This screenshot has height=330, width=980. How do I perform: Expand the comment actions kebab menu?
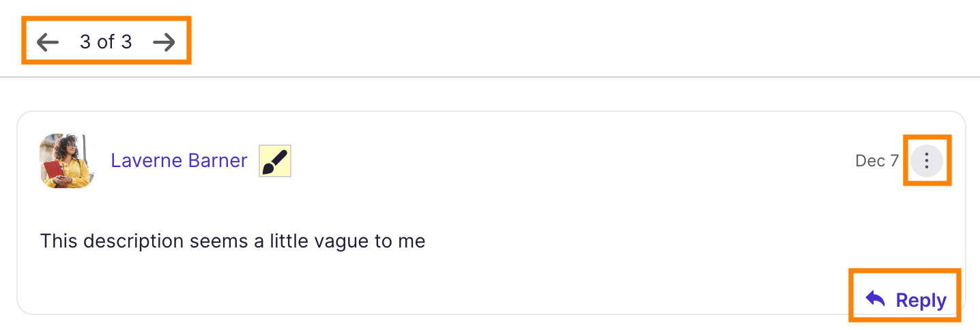click(926, 161)
